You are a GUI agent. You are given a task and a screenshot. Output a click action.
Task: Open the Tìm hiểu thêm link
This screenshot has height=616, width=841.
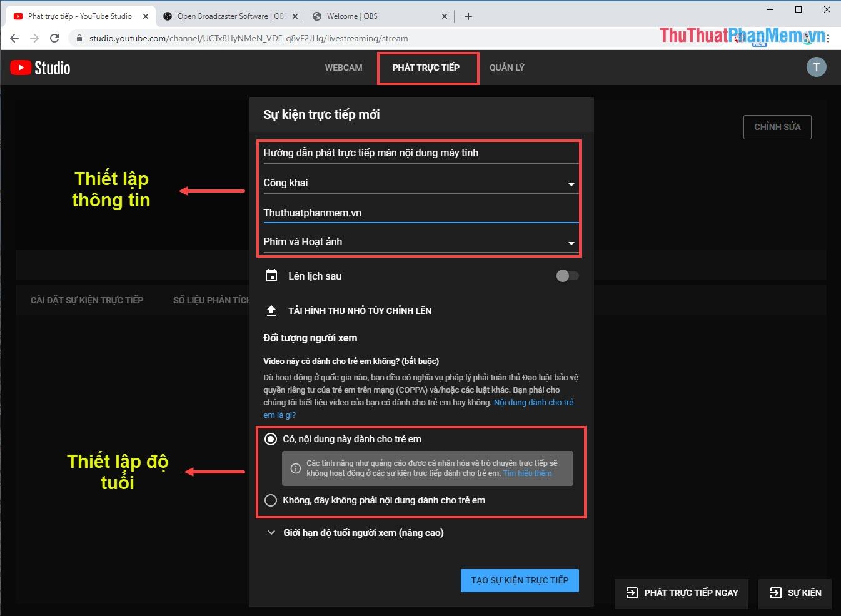click(x=527, y=473)
